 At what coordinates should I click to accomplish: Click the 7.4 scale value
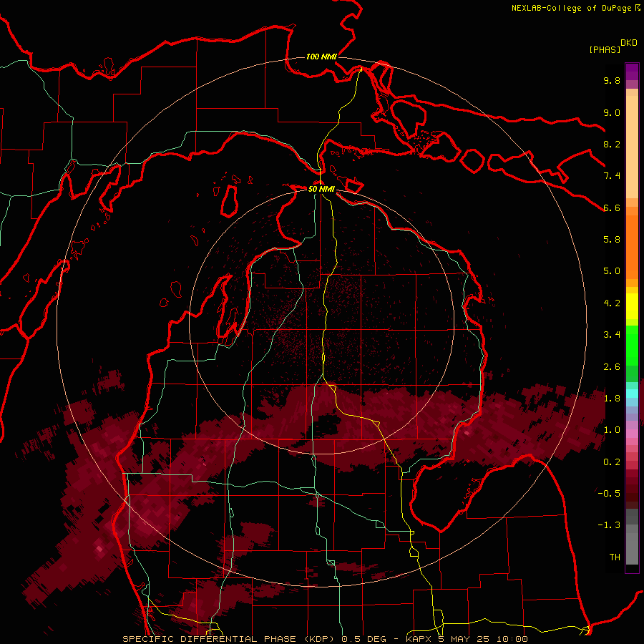point(612,176)
